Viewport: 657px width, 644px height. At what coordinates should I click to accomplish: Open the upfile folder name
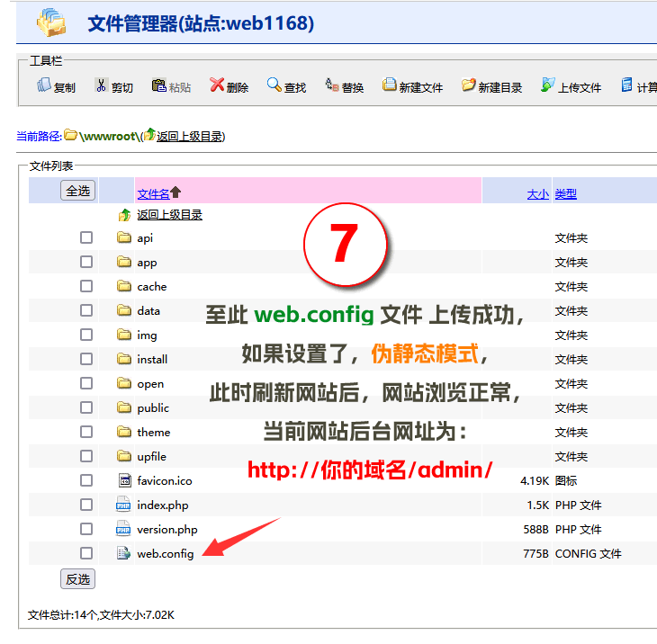152,457
